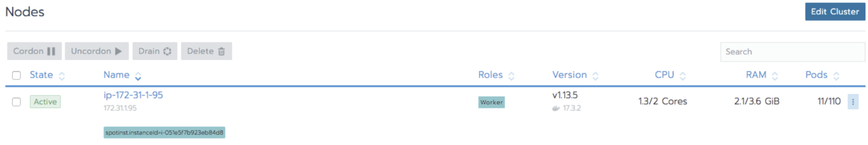Open the node actions three-dot menu

(x=853, y=102)
